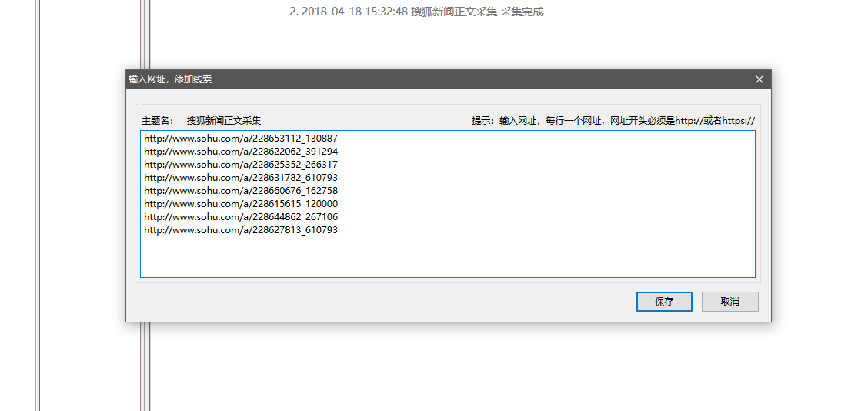Select URL line ending 228631782_610793
This screenshot has width=868, height=411.
click(241, 177)
